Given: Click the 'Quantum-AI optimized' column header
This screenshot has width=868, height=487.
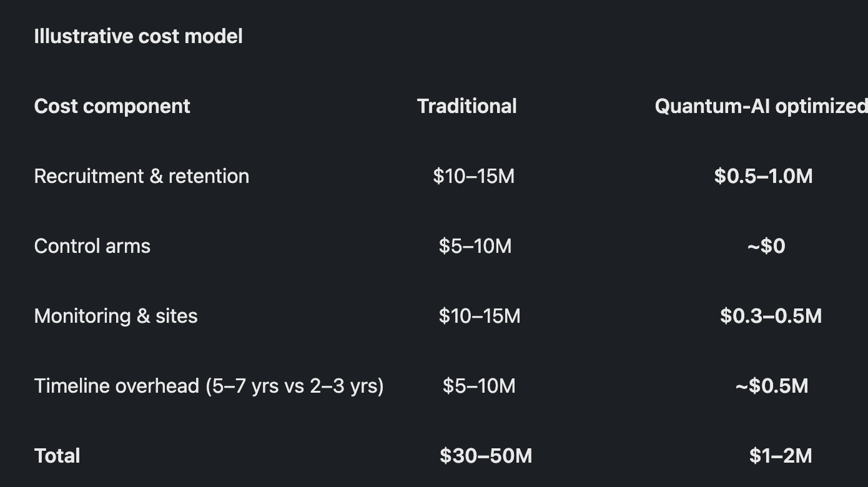Looking at the screenshot, I should (x=761, y=106).
